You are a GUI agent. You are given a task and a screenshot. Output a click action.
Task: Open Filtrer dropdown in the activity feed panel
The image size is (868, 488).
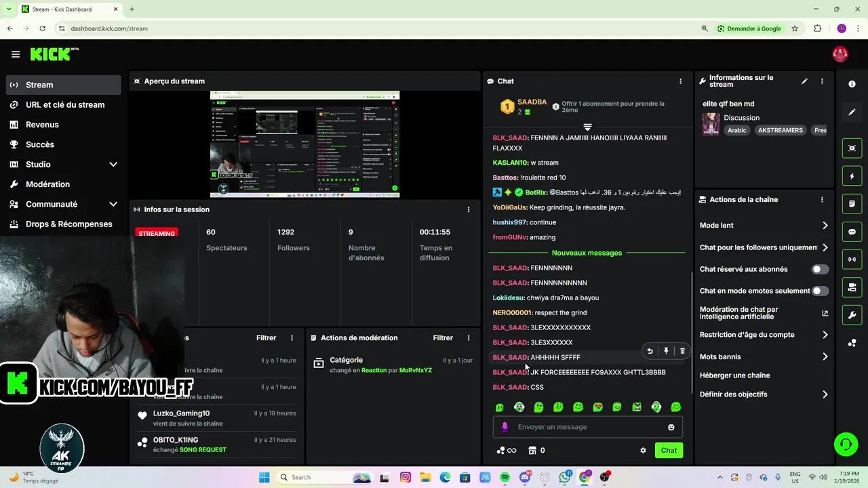(x=266, y=338)
